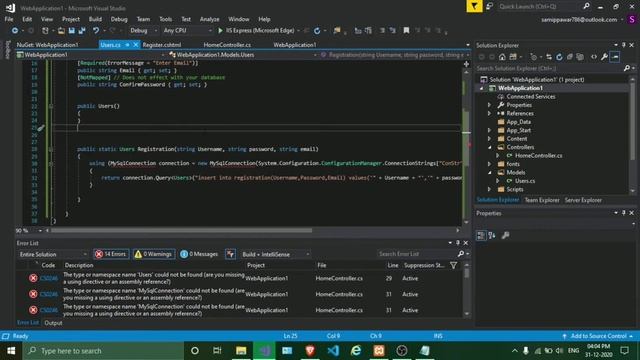Viewport: 640px width, 360px height.
Task: Toggle the auto-hide pin of Error List
Action: pos(458,243)
